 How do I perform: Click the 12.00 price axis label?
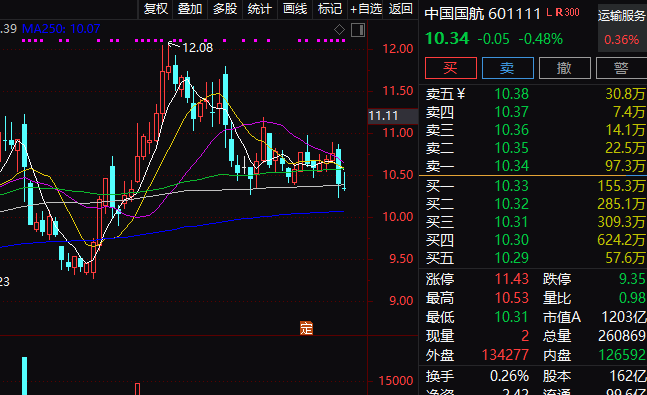point(398,49)
